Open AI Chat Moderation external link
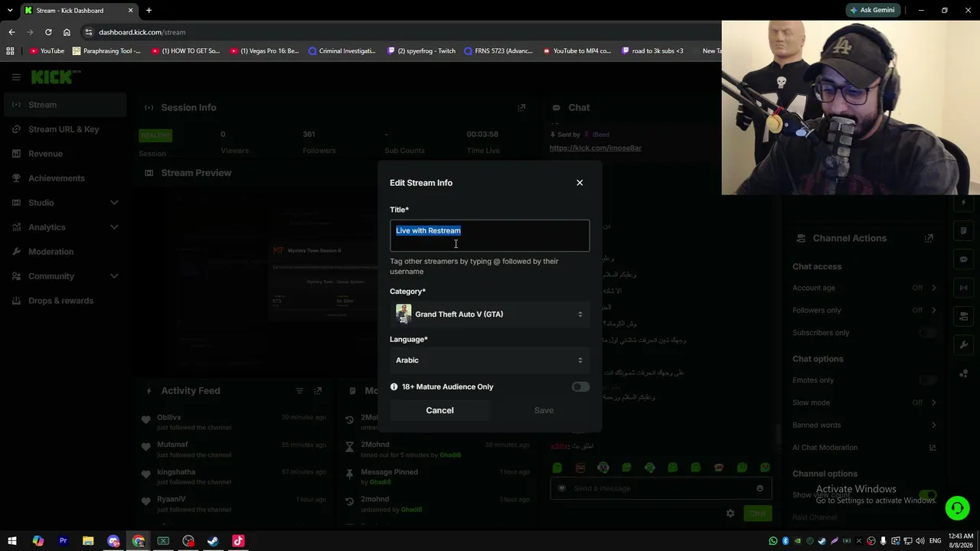This screenshot has width=980, height=551. [933, 448]
